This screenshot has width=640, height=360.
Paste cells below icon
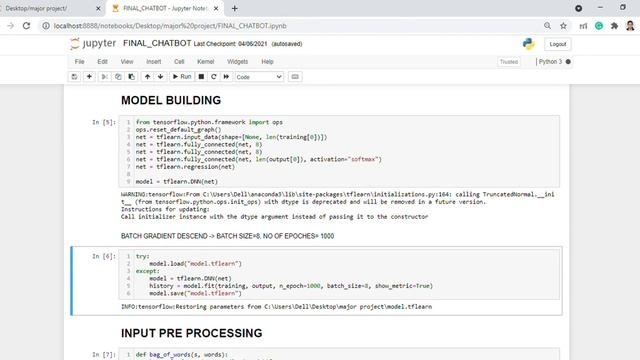pyautogui.click(x=131, y=77)
